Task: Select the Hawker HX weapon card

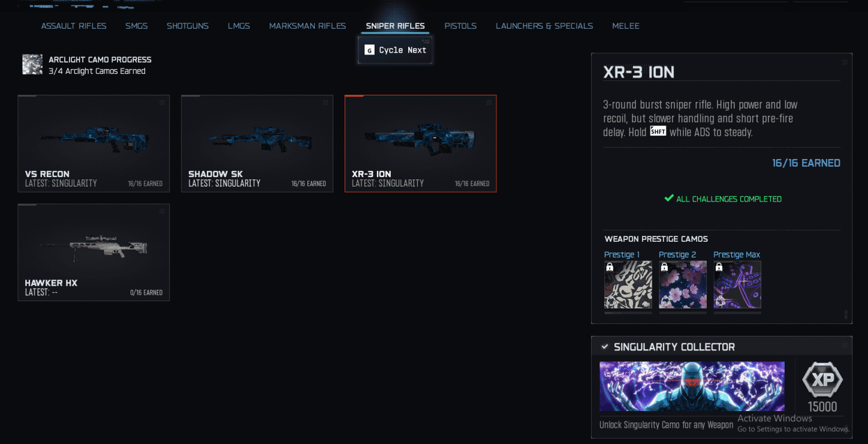Action: click(94, 252)
